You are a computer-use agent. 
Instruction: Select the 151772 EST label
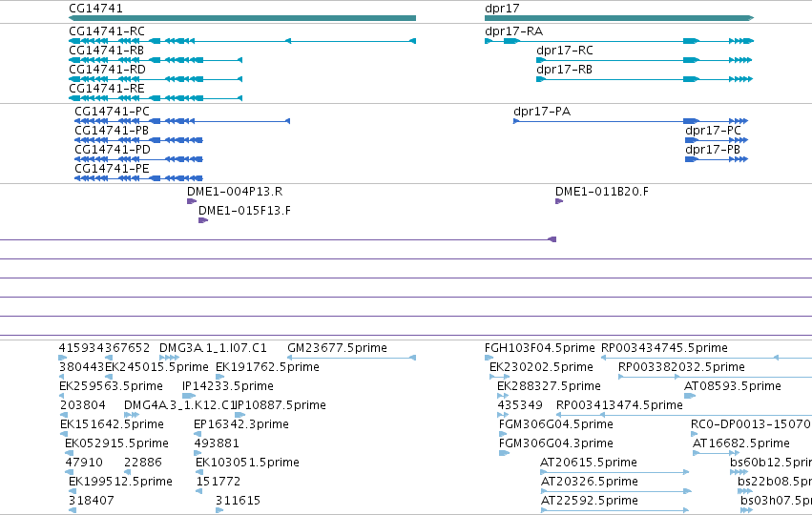(218, 482)
